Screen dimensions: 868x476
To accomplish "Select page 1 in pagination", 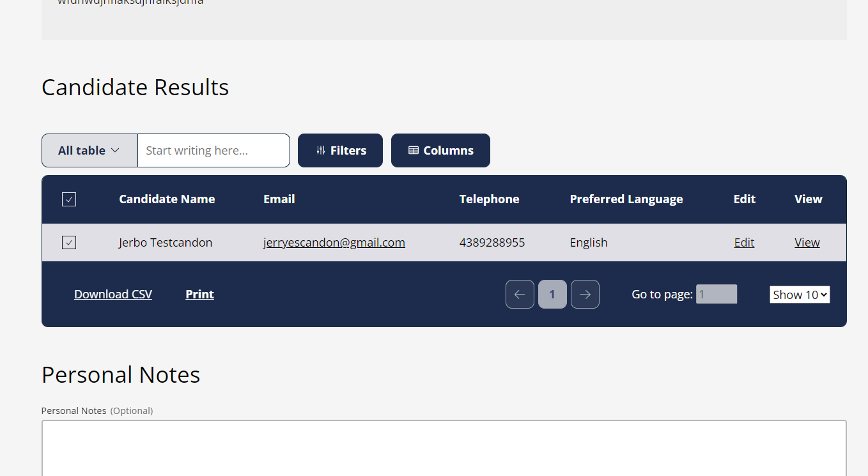I will tap(552, 294).
